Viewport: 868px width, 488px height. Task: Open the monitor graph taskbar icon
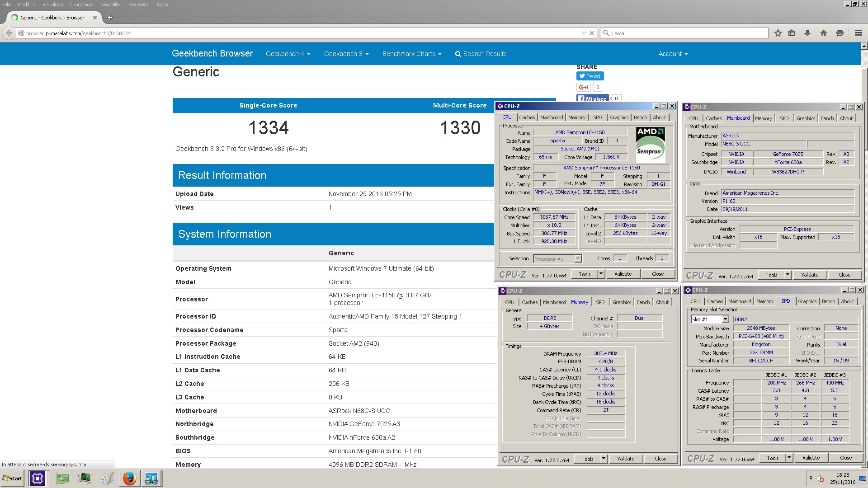coord(84,479)
